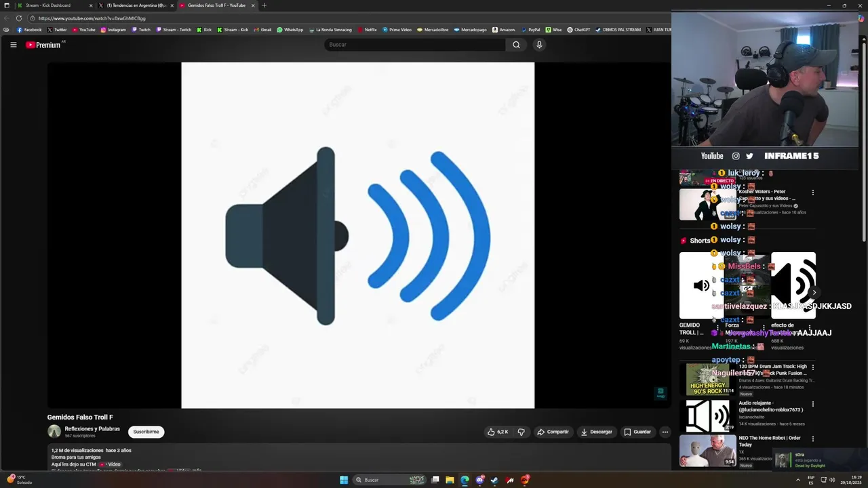Open the weather widget showing Soleado
Viewport: 868px width, 488px height.
pos(18,480)
